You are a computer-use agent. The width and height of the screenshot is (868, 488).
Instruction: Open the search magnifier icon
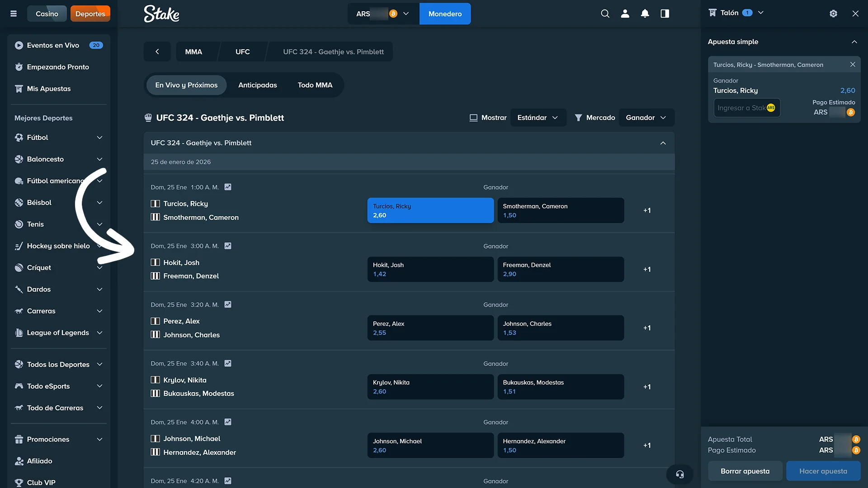coord(605,14)
